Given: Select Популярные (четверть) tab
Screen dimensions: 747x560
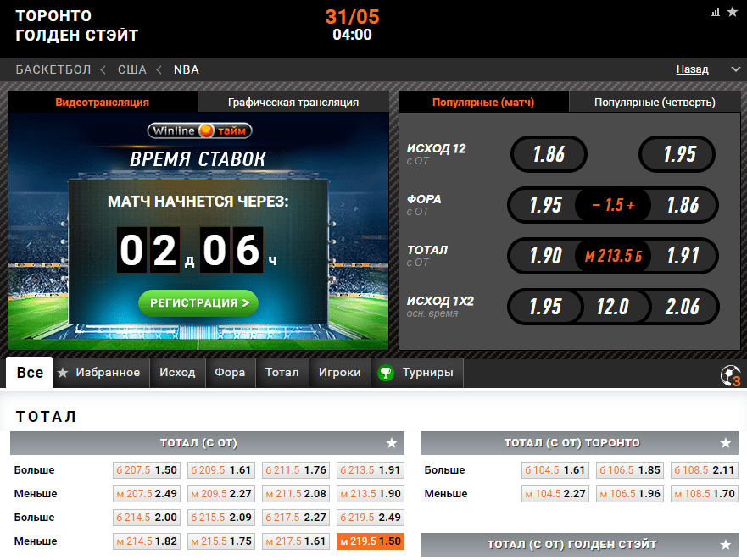Looking at the screenshot, I should pyautogui.click(x=655, y=102).
